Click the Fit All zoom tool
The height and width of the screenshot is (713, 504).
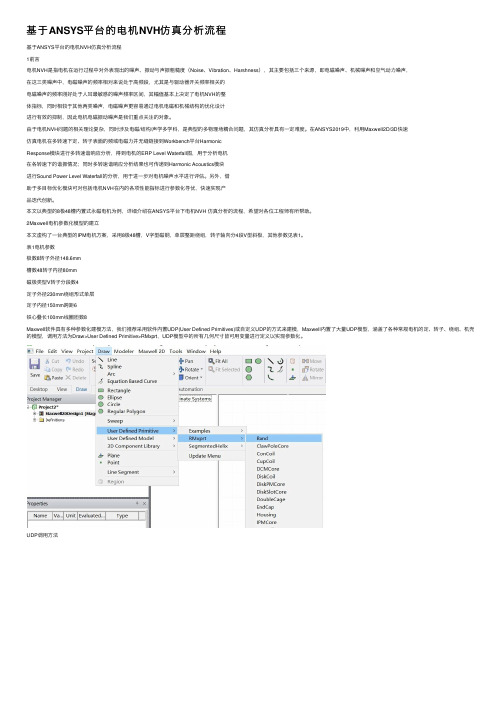point(220,361)
